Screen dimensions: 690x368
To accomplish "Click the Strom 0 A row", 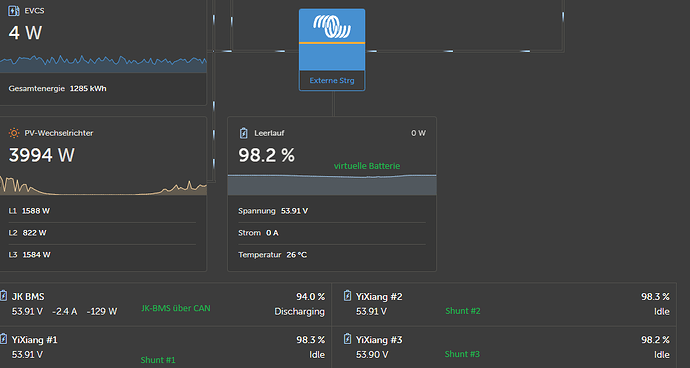I will pos(332,233).
